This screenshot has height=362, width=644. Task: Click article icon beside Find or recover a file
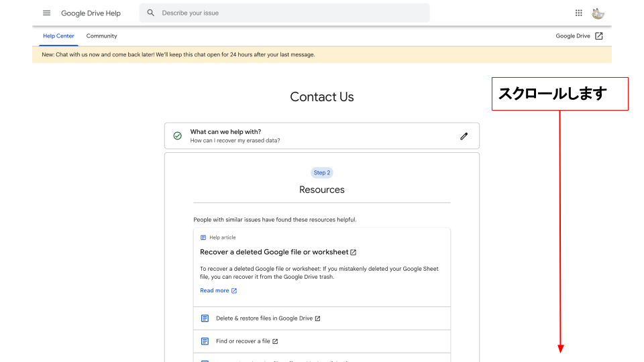205,341
